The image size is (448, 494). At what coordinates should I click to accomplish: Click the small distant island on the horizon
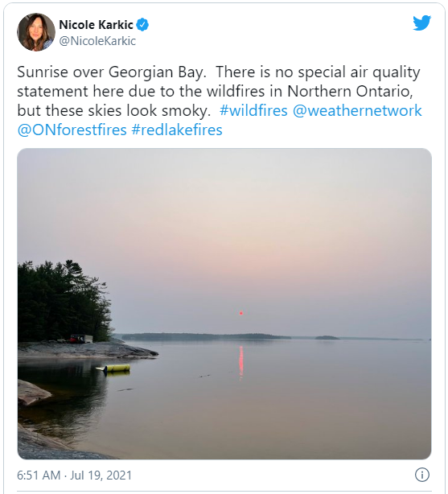tap(327, 337)
